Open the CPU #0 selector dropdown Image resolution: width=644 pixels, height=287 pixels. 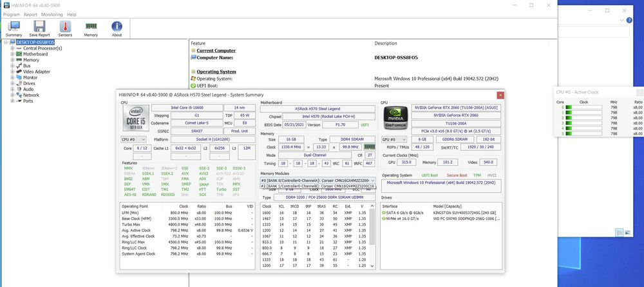click(133, 139)
